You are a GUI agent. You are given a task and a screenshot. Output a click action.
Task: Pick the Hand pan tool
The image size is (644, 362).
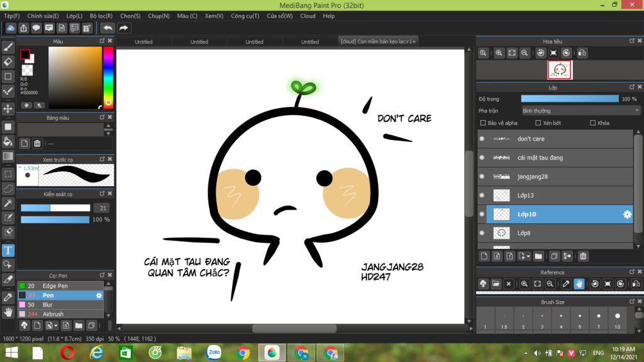8,312
